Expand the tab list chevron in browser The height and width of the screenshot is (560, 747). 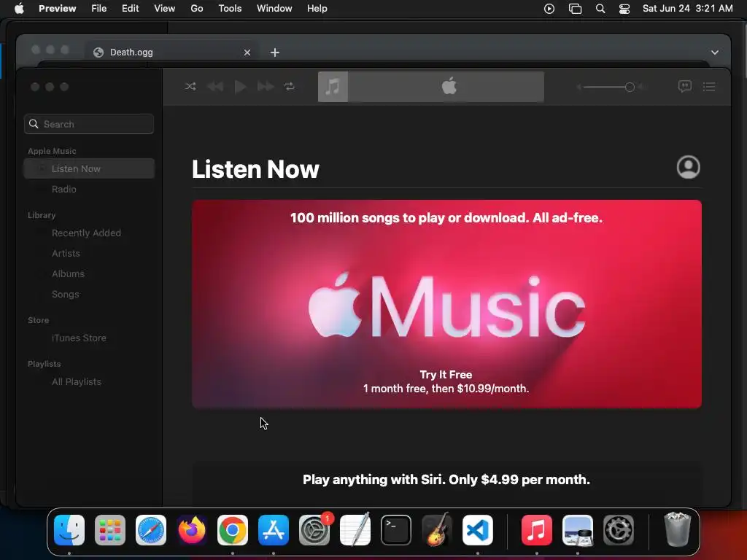click(715, 52)
